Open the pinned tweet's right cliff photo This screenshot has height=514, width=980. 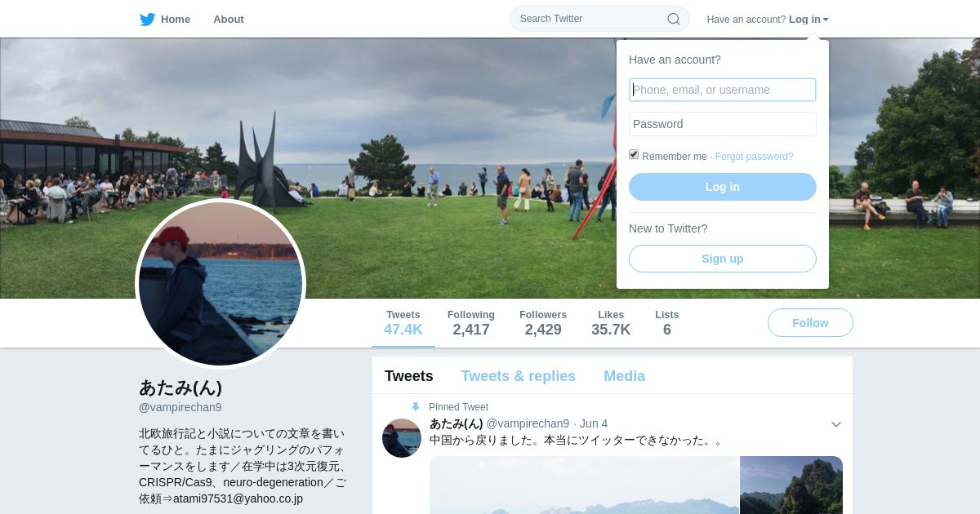click(x=791, y=485)
